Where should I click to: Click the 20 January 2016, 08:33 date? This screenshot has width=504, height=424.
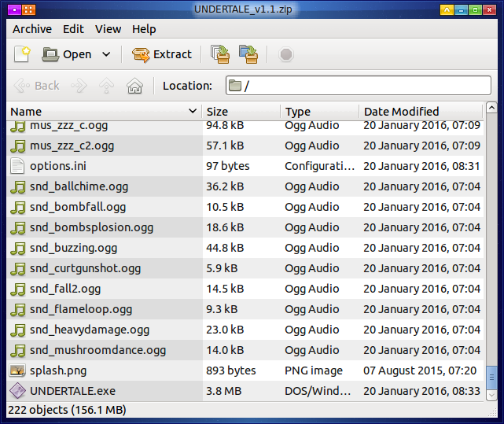pyautogui.click(x=421, y=391)
